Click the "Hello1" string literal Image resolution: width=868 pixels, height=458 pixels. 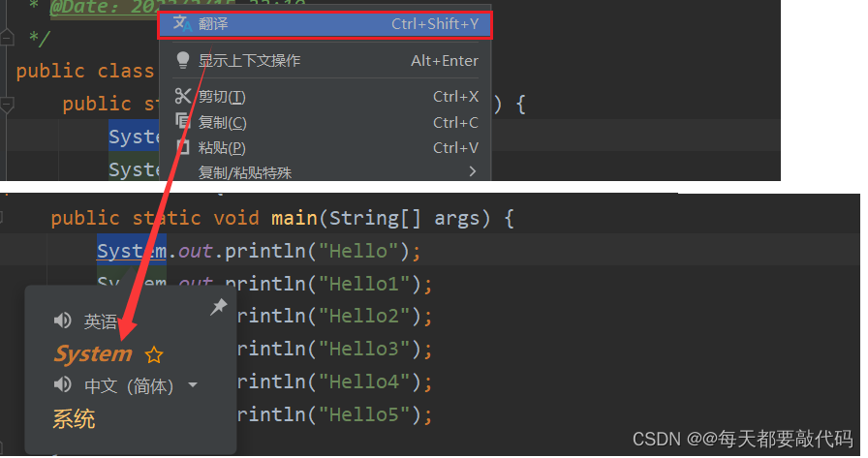pos(363,284)
